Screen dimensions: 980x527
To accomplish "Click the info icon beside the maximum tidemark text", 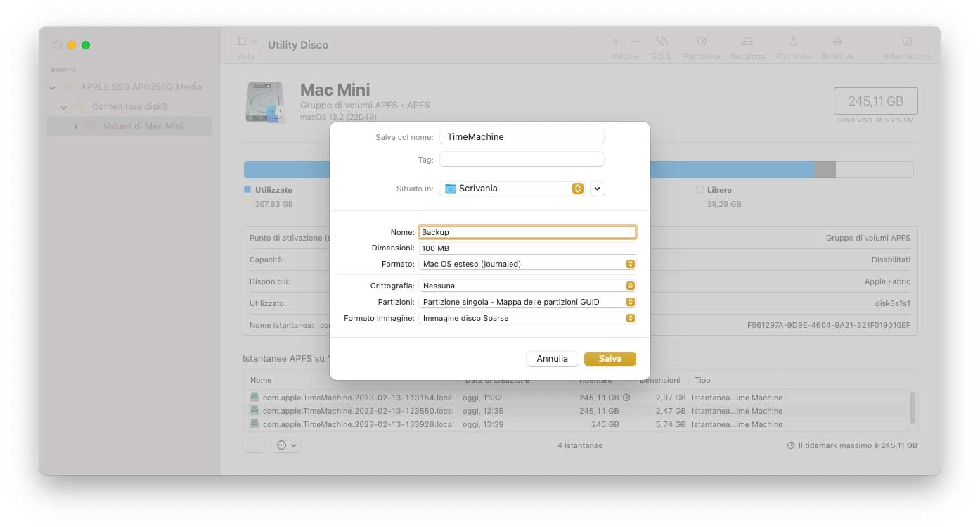I will point(792,445).
